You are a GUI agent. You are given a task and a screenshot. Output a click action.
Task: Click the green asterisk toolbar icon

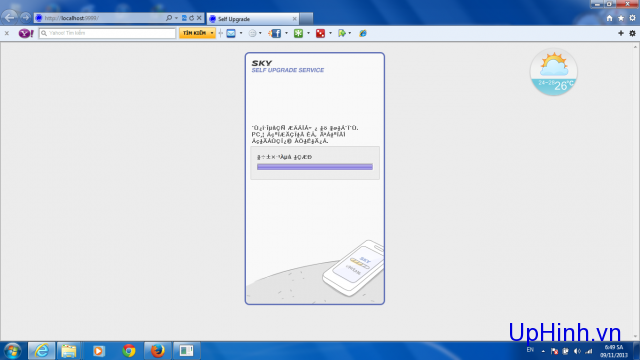coord(298,33)
